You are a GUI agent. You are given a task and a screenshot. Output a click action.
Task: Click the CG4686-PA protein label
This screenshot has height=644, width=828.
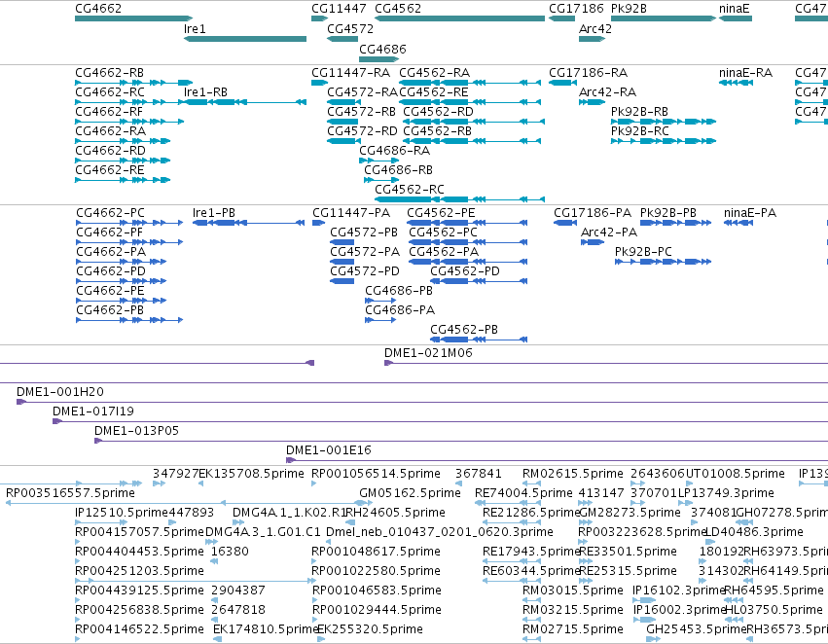pos(400,310)
